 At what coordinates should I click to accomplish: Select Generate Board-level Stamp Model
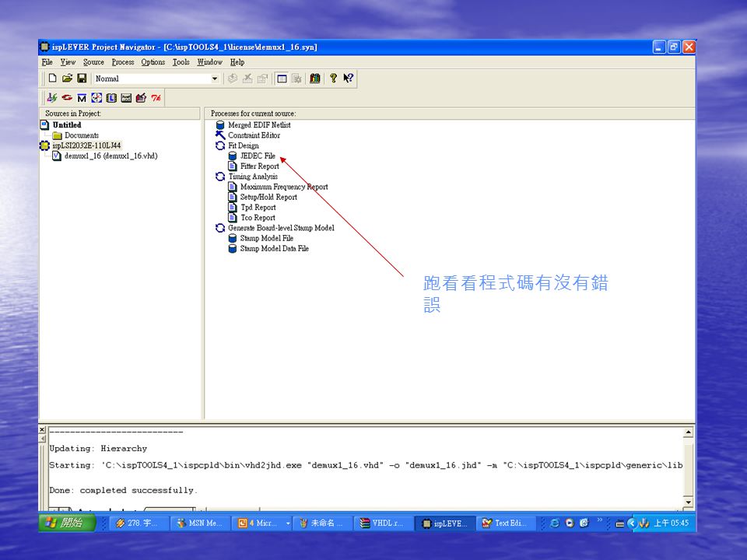click(x=281, y=228)
